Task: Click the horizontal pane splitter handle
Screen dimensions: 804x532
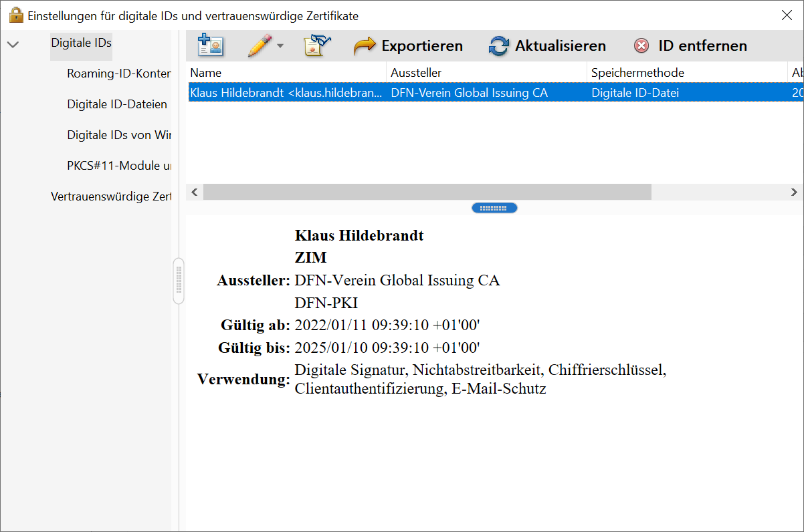Action: click(x=494, y=208)
